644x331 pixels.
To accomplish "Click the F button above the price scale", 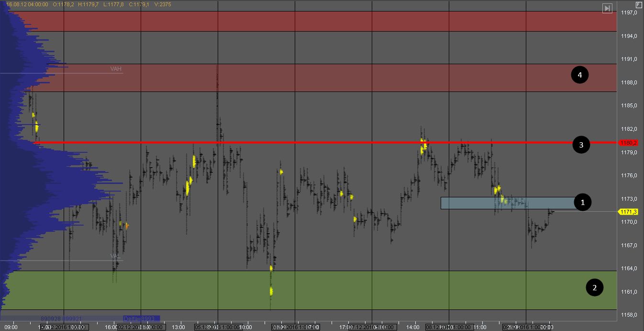I will [x=638, y=4].
